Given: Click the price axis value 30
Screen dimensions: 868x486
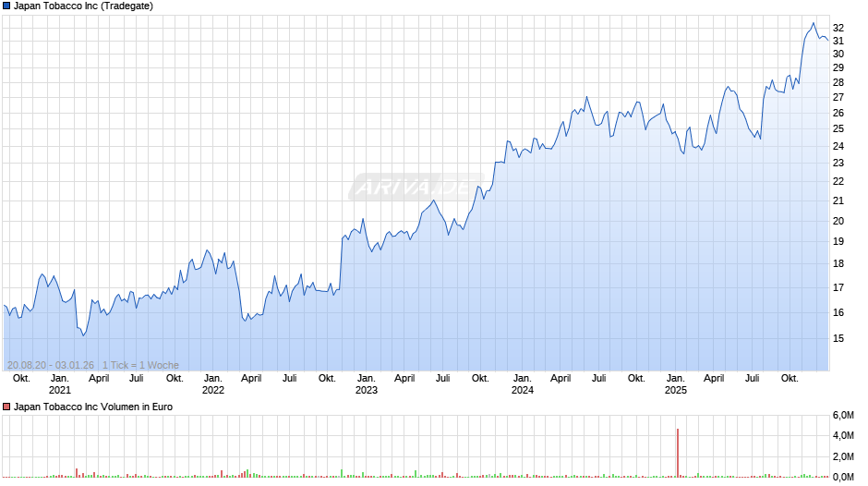Looking at the screenshot, I should tap(838, 55).
